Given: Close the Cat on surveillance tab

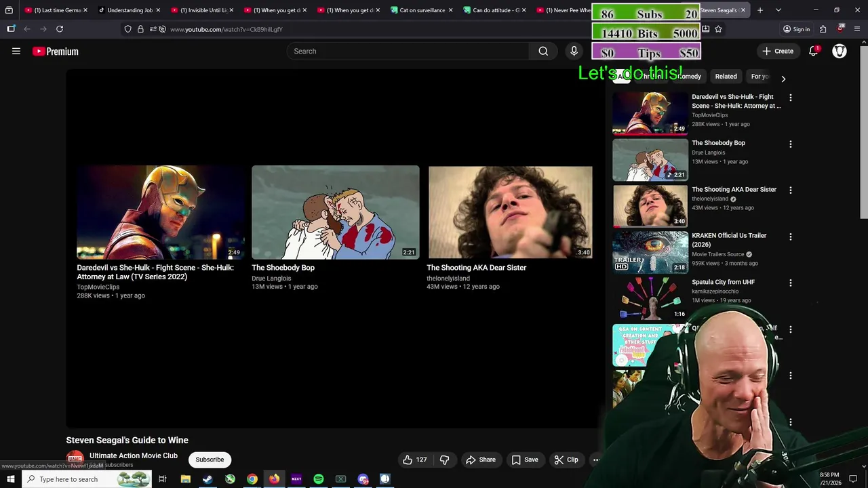Looking at the screenshot, I should [x=450, y=10].
